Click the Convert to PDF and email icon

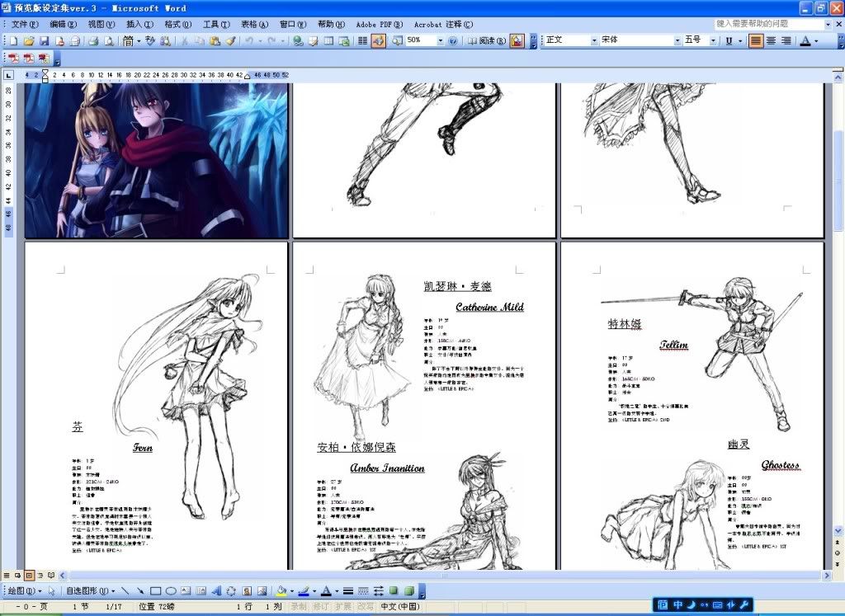(x=28, y=59)
